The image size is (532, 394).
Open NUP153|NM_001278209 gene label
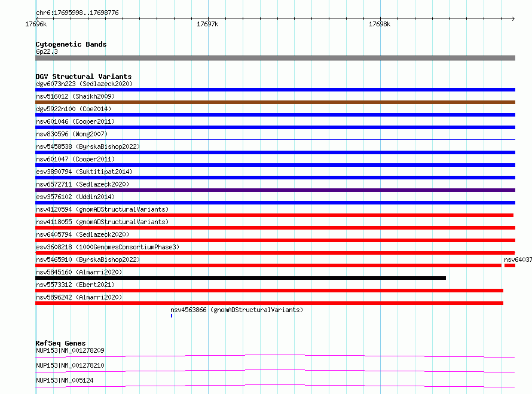pos(70,350)
